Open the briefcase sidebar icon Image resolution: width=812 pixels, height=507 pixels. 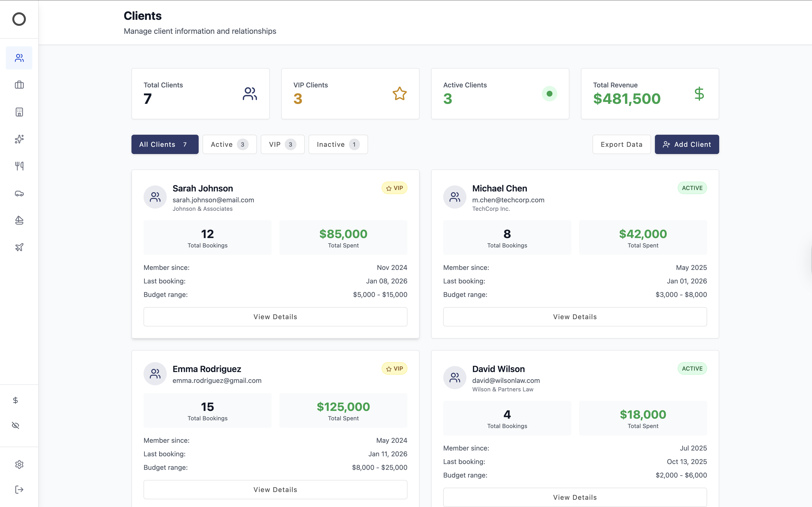tap(19, 85)
